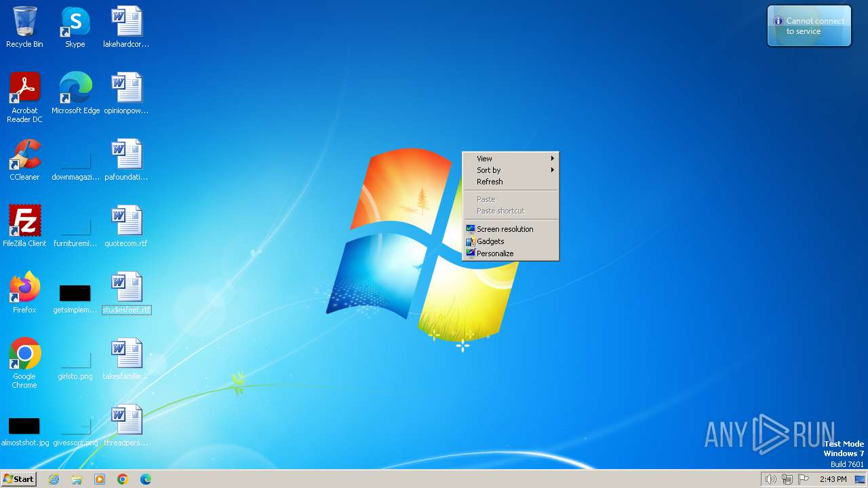Select the Microsoft Edge desktop shortcut
Viewport: 868px width, 488px height.
click(x=75, y=93)
